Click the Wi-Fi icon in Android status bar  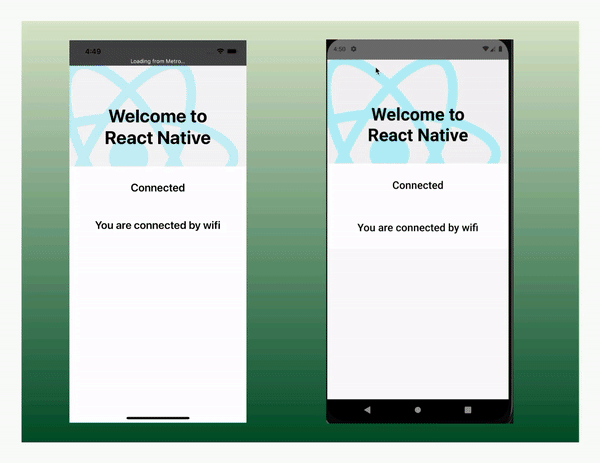click(485, 49)
